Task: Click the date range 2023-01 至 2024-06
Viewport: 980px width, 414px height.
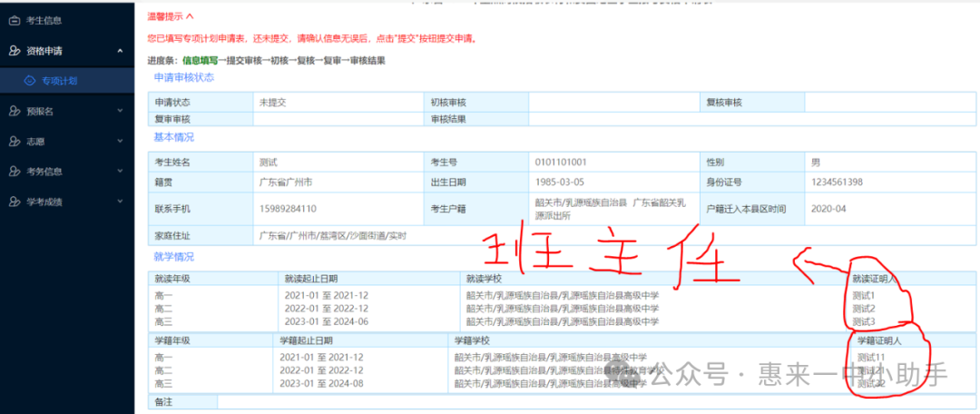Action: click(x=327, y=321)
